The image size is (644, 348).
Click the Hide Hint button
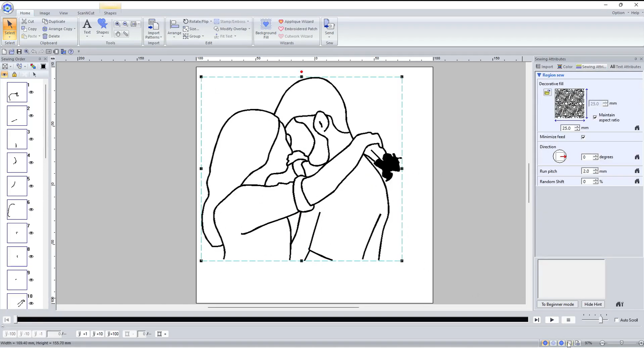pyautogui.click(x=593, y=304)
